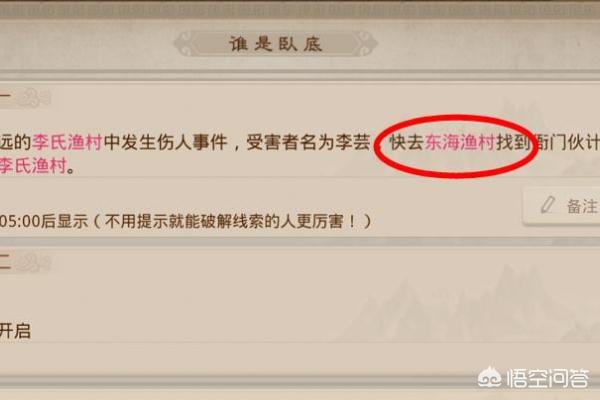Viewport: 600px width, 400px height.
Task: Click the 开启 text in section two
Action: (15, 331)
